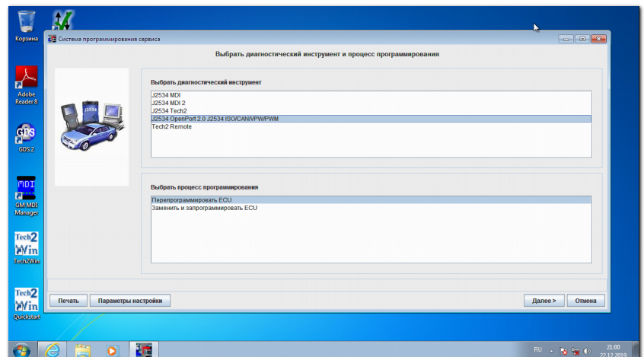The width and height of the screenshot is (644, 357).
Task: Choose Заменить и запрограммировать ECU process
Action: (x=371, y=208)
